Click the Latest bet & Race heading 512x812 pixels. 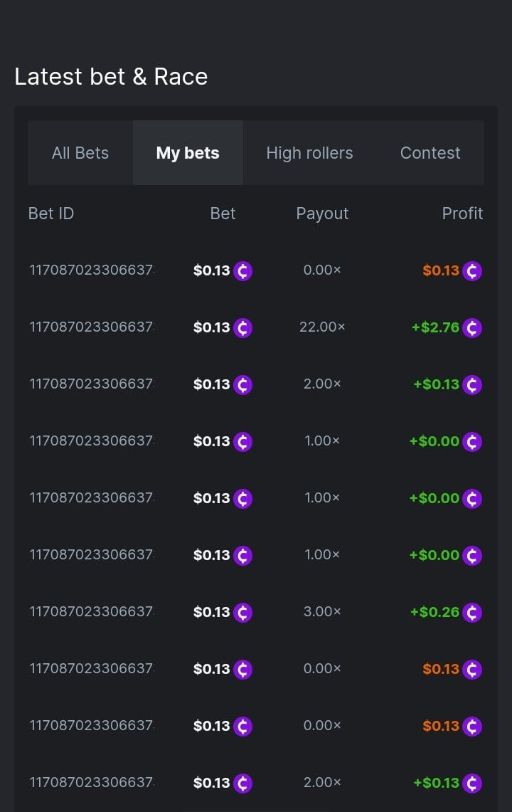[111, 77]
